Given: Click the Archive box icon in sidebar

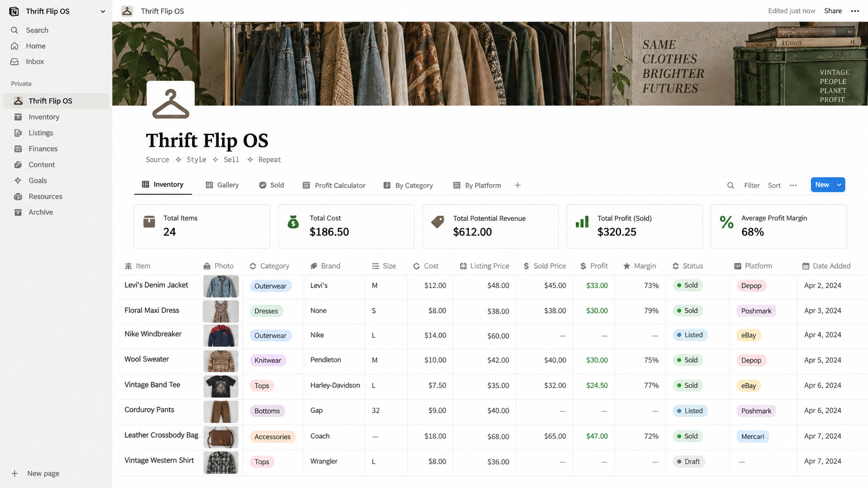Looking at the screenshot, I should click(x=18, y=212).
